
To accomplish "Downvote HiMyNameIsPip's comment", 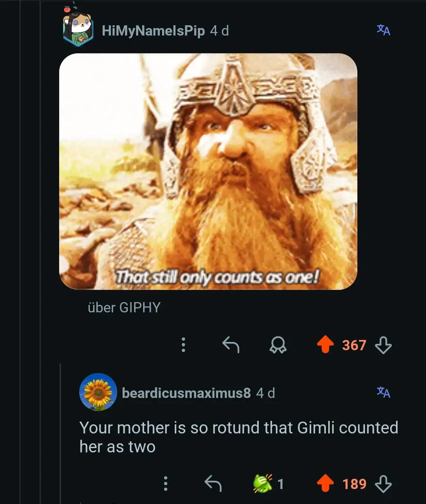I will (383, 345).
